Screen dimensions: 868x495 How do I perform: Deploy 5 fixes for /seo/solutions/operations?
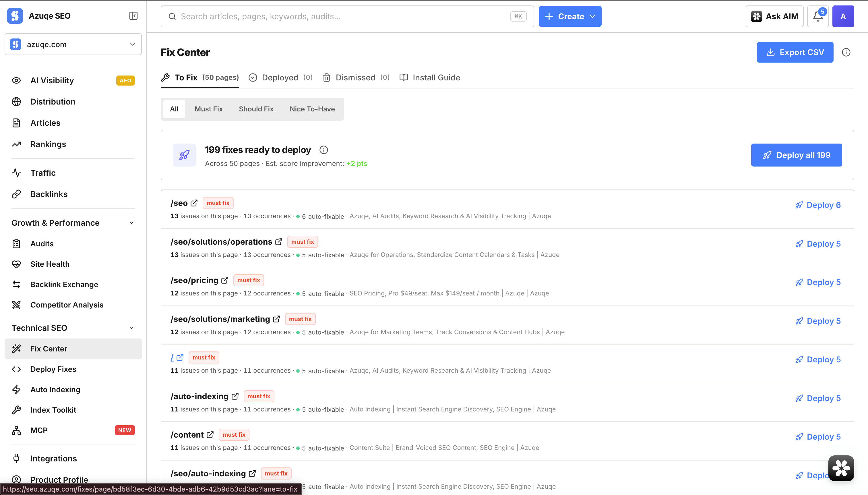[818, 244]
